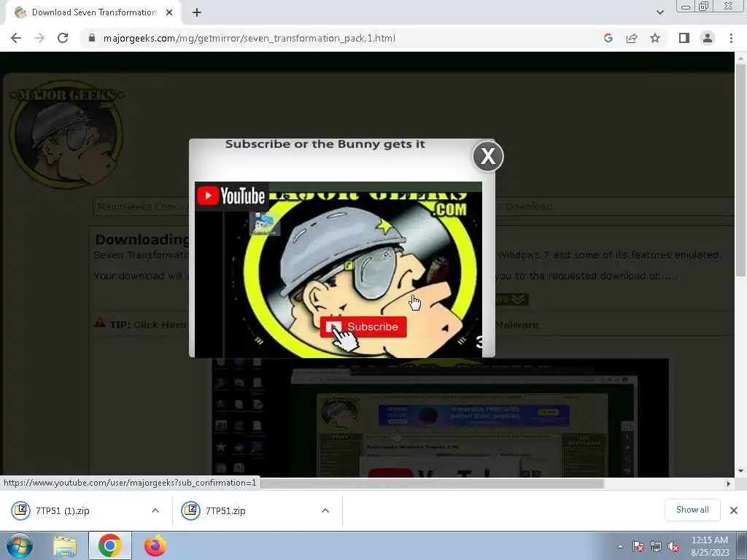This screenshot has width=747, height=560.
Task: Open the browser side panel icon
Action: [684, 38]
